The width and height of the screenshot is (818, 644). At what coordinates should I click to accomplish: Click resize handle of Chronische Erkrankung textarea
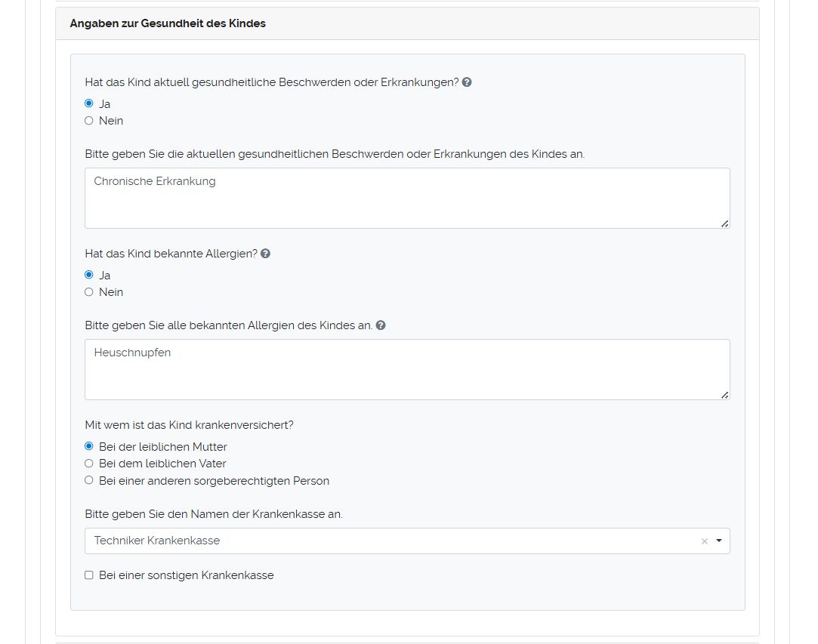pos(724,223)
